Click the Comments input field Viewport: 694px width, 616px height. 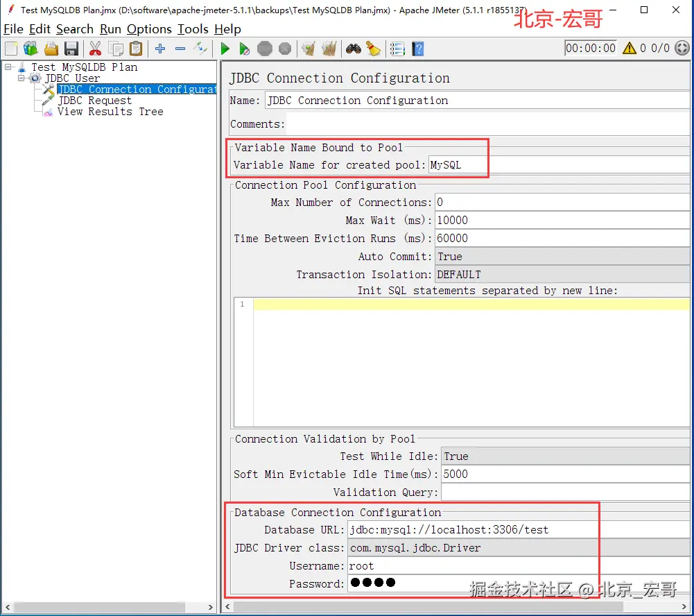point(488,124)
